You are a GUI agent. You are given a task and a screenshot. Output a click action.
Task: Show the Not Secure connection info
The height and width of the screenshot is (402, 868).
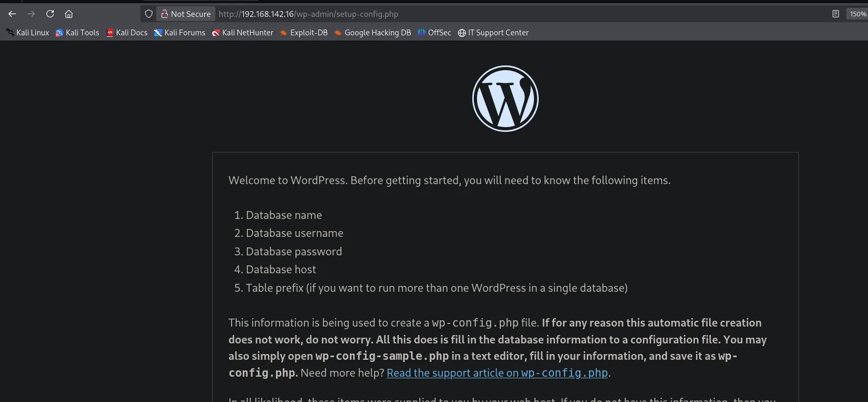point(186,14)
